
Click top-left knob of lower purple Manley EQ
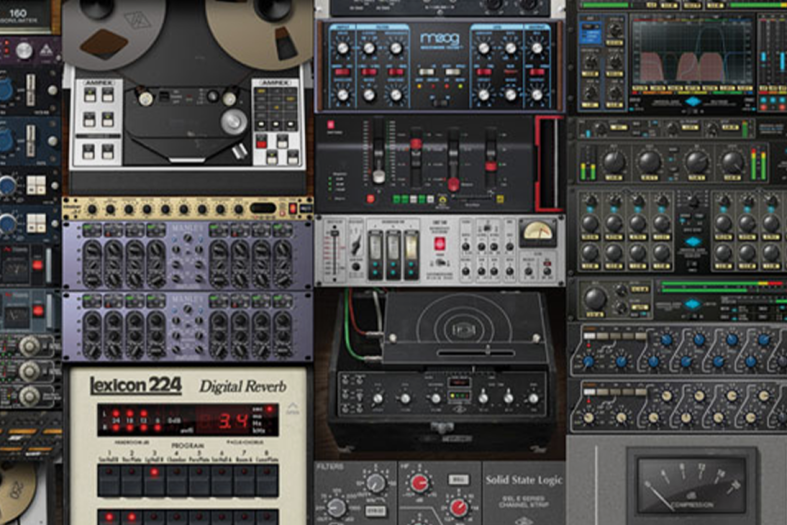(92, 321)
